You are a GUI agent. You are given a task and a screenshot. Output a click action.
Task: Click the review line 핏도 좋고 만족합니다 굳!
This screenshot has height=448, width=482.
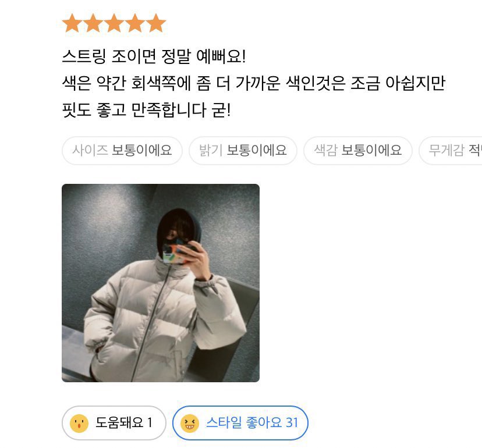pyautogui.click(x=146, y=111)
